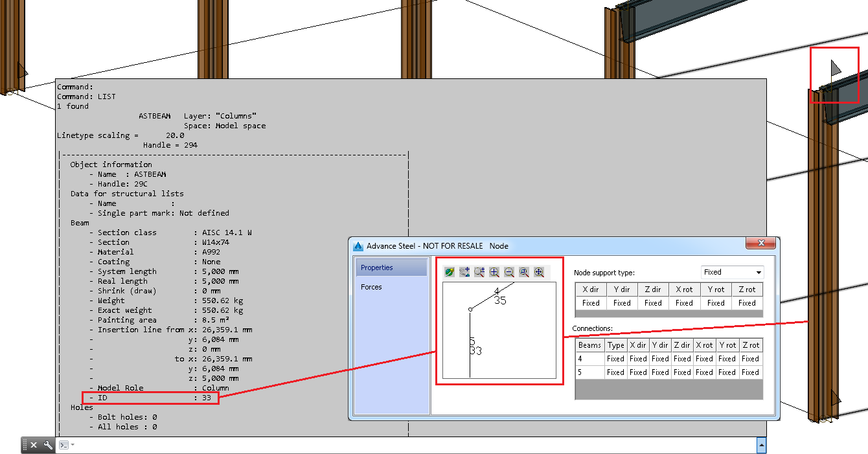
Task: Click the Z rot Fixed cell for beam 5
Action: [x=750, y=372]
